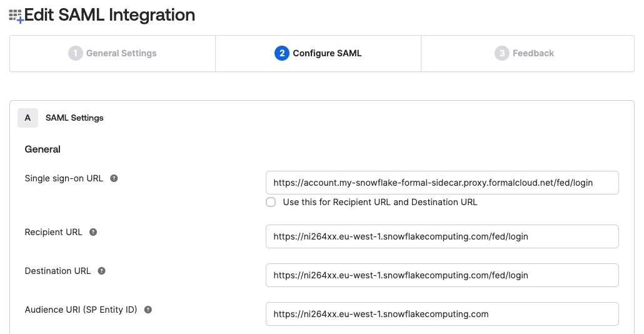Click the Single sign-on URL help icon

(114, 178)
